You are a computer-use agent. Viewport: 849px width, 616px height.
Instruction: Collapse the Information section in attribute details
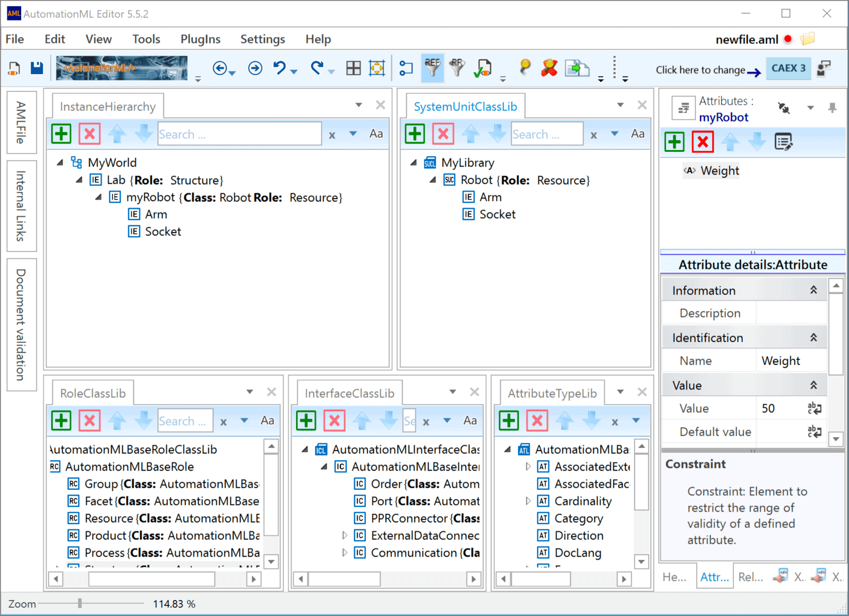[814, 290]
